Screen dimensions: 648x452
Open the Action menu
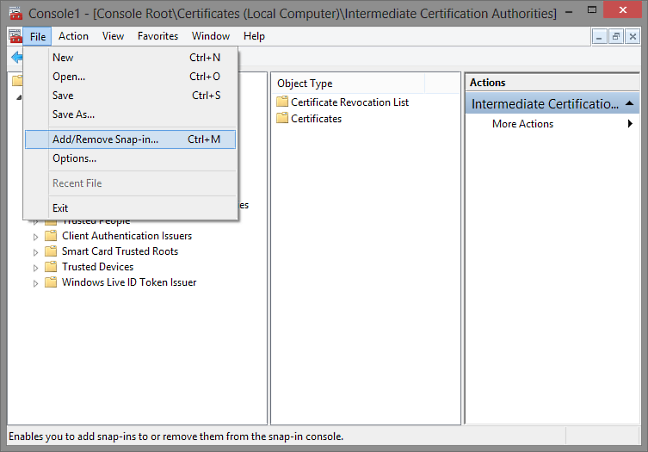tap(73, 36)
